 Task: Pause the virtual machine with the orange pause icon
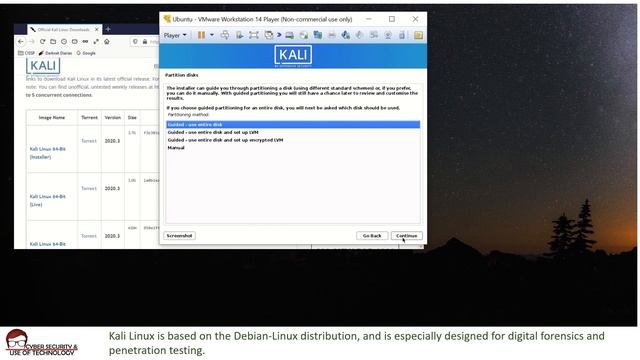click(201, 35)
